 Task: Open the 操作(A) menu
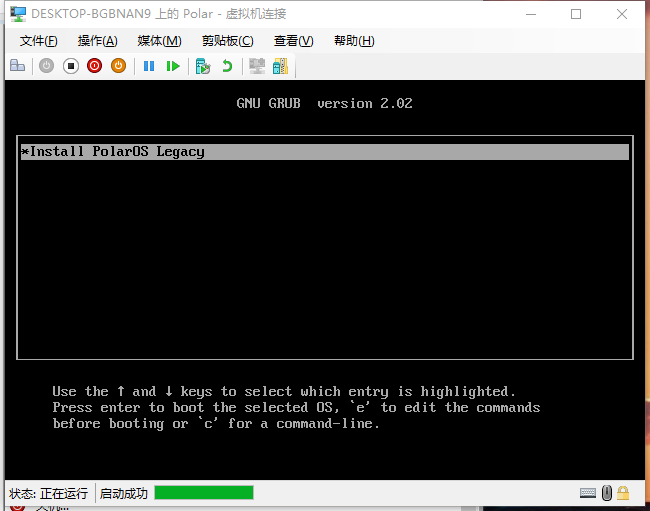(x=97, y=41)
